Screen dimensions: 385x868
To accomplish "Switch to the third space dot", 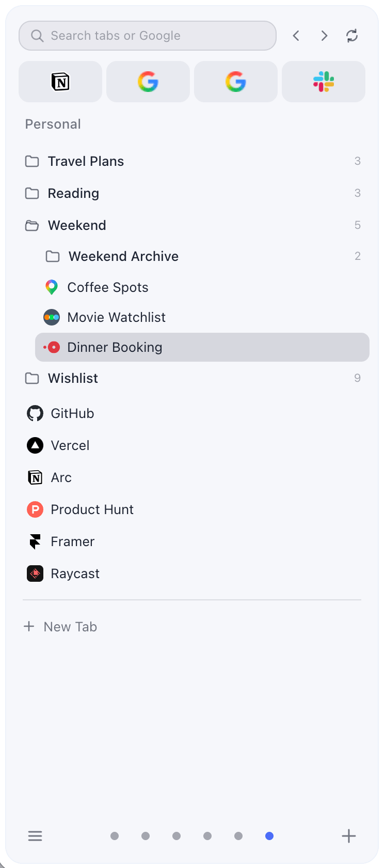I will pos(176,835).
